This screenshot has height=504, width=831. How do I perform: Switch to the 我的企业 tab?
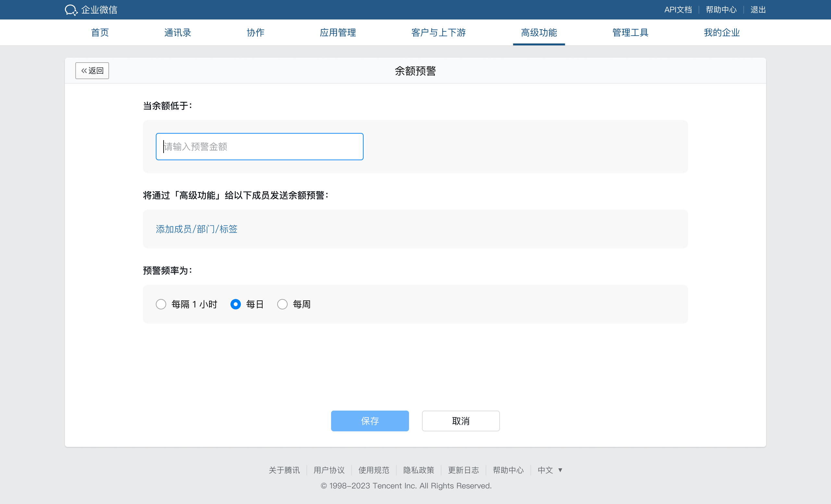click(722, 33)
